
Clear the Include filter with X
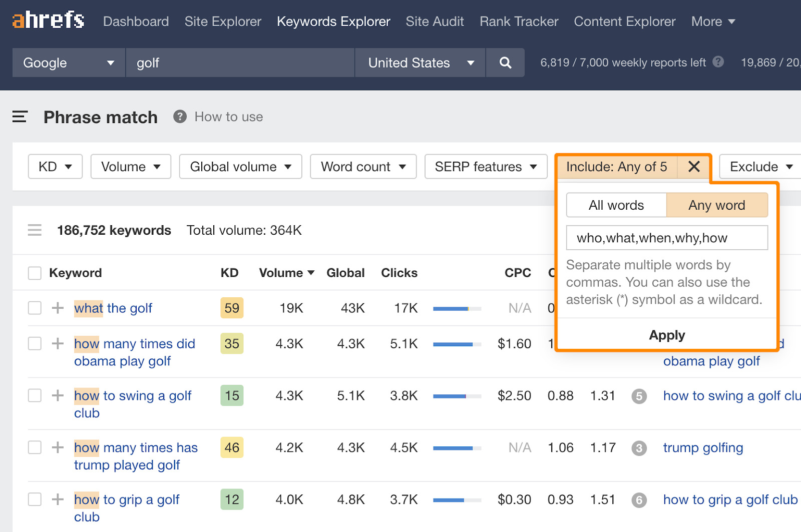tap(694, 167)
